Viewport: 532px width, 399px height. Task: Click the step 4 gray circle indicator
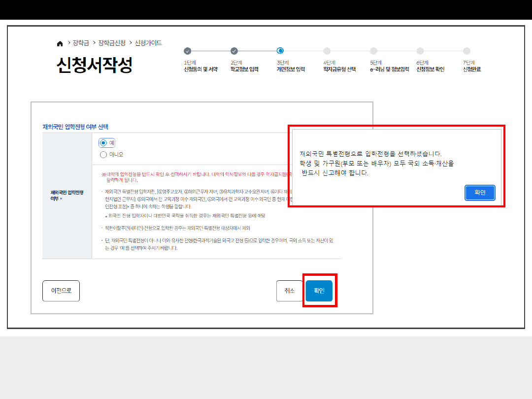327,51
